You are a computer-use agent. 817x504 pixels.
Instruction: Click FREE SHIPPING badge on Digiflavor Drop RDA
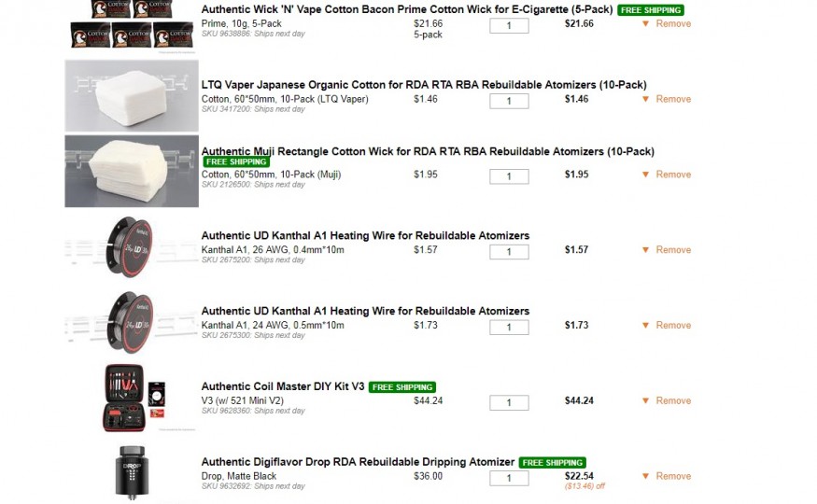tap(553, 463)
